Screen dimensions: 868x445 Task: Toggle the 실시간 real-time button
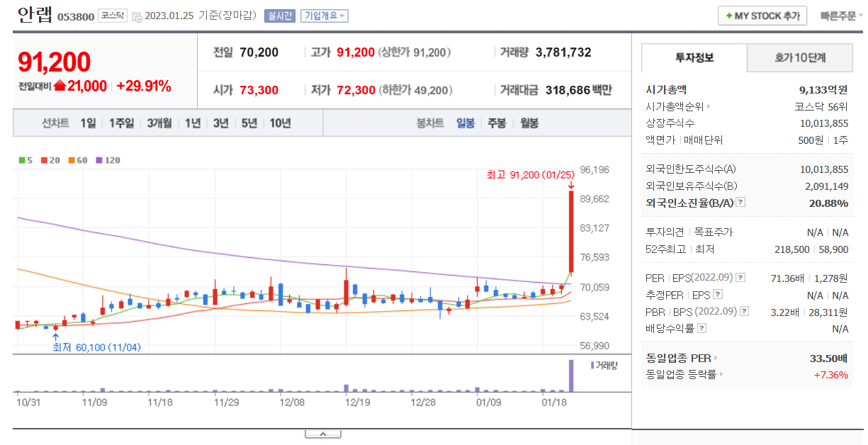(279, 16)
